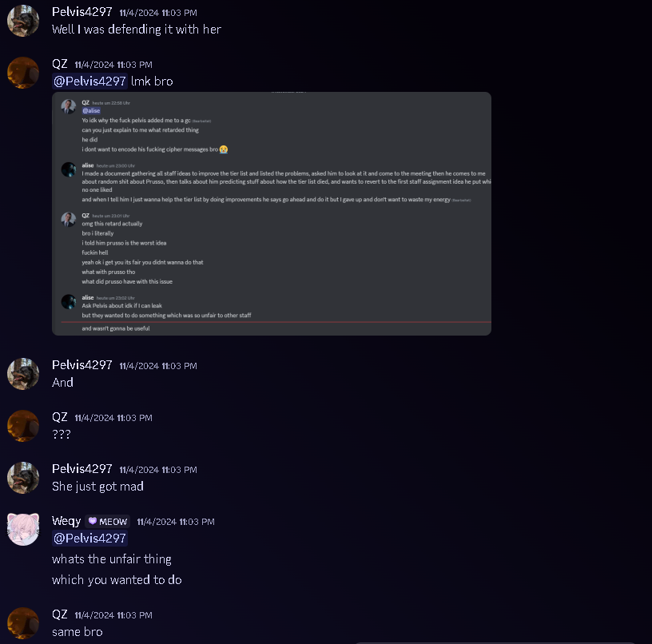The image size is (652, 644).
Task: Click the "whats the unfair thing" message text
Action: coord(112,559)
